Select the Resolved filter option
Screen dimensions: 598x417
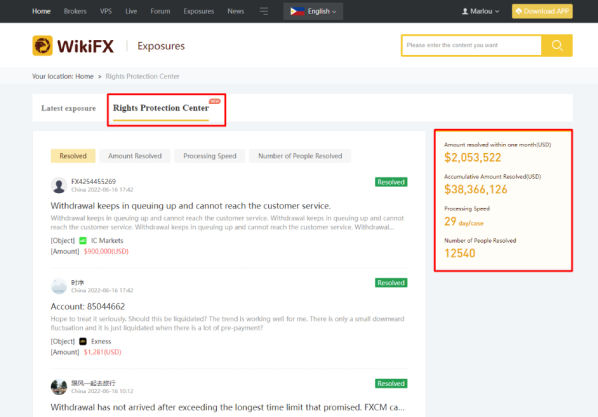click(x=73, y=156)
